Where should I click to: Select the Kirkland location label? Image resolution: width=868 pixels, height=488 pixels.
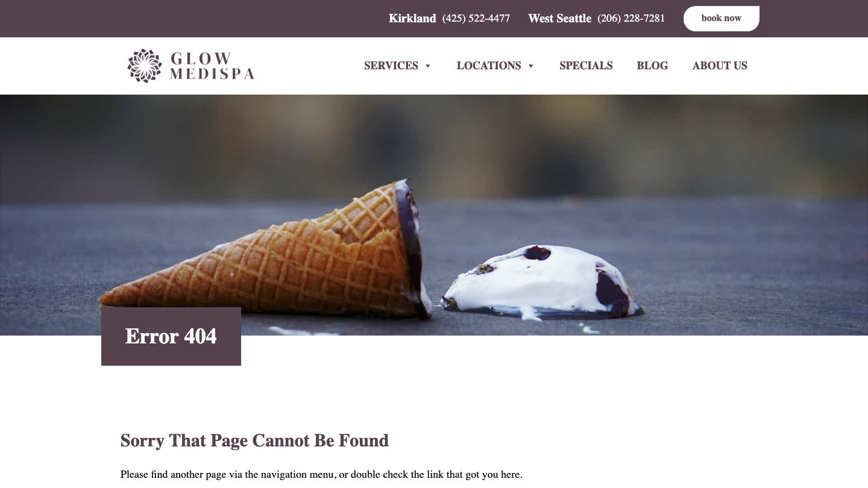[412, 19]
